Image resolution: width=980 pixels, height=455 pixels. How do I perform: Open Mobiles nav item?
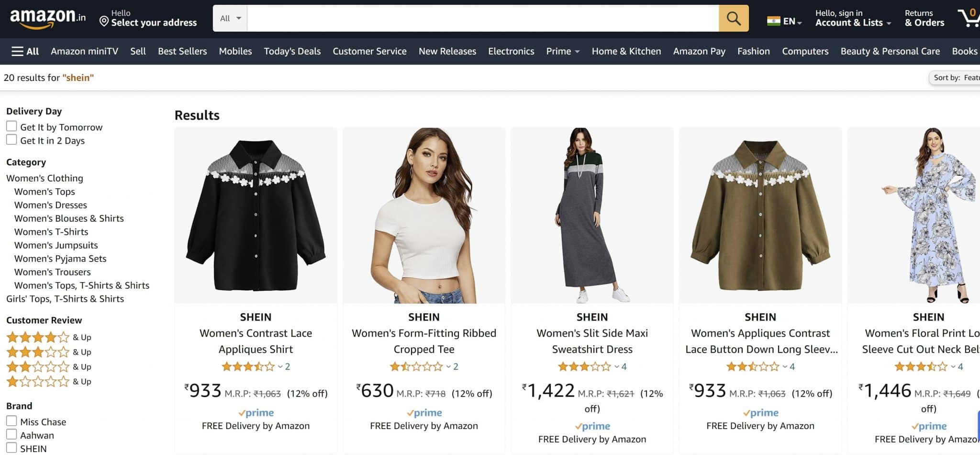(235, 51)
